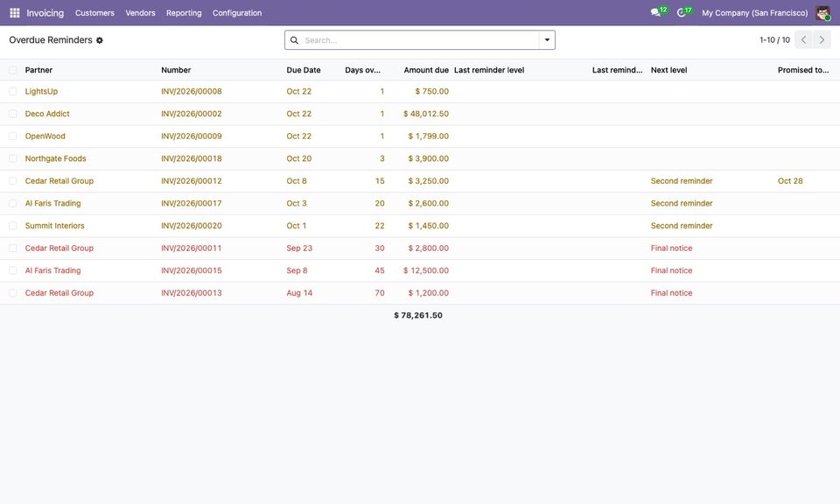Sort by the Last reminder level header

click(489, 70)
